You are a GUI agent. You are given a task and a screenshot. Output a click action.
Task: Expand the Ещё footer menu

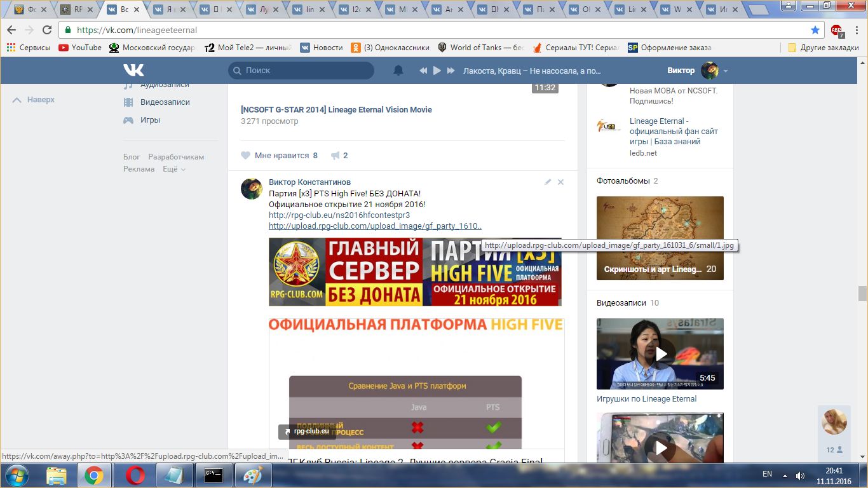tap(173, 170)
